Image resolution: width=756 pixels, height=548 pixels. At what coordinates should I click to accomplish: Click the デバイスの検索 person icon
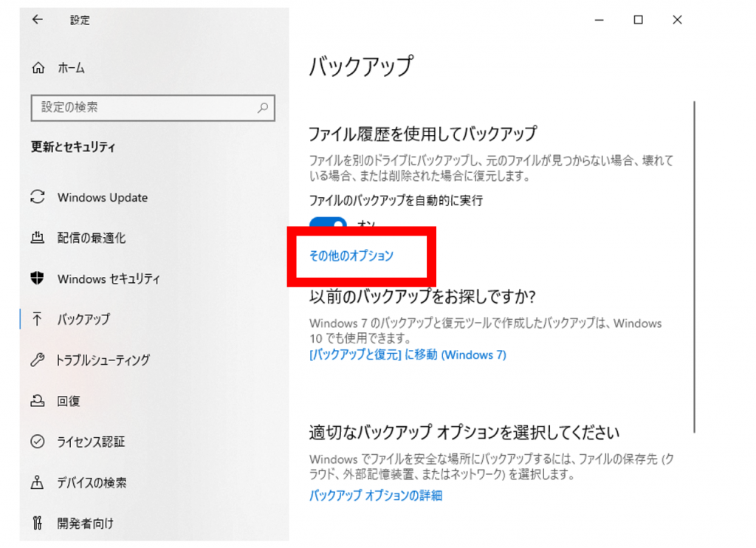pyautogui.click(x=37, y=482)
